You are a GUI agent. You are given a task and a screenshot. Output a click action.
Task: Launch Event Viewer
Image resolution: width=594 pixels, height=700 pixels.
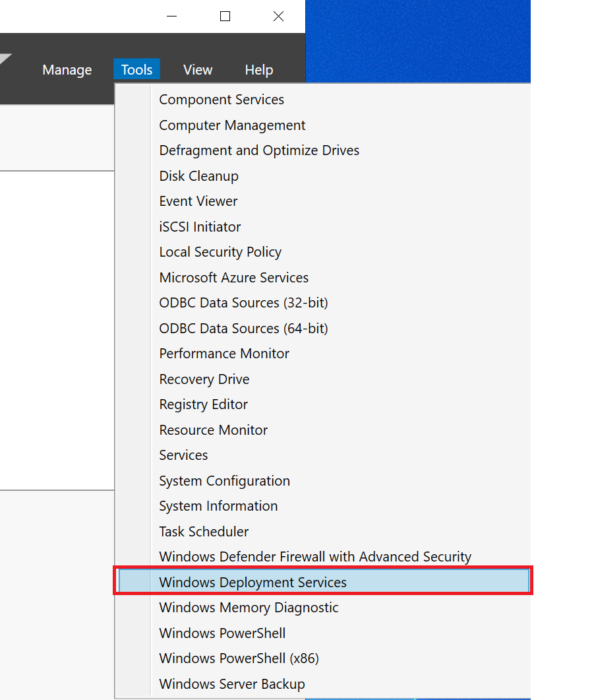pyautogui.click(x=198, y=201)
